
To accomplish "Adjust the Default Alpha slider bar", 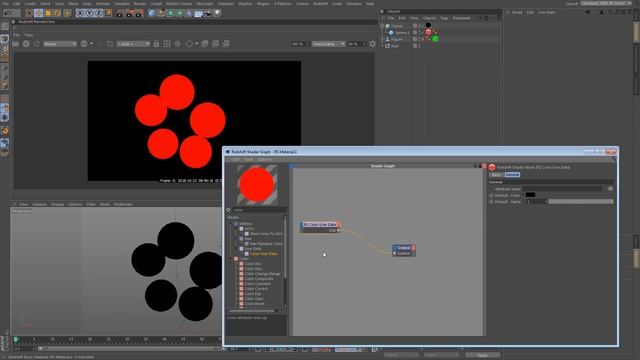I will tap(580, 202).
